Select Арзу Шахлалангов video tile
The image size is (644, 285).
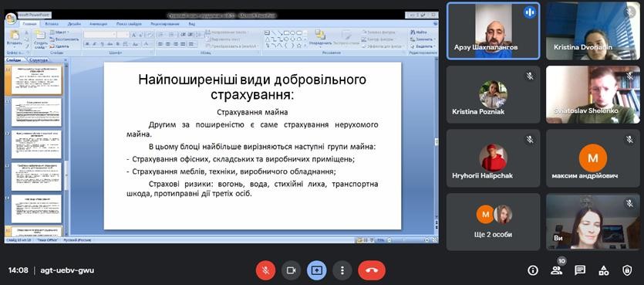[x=494, y=31]
